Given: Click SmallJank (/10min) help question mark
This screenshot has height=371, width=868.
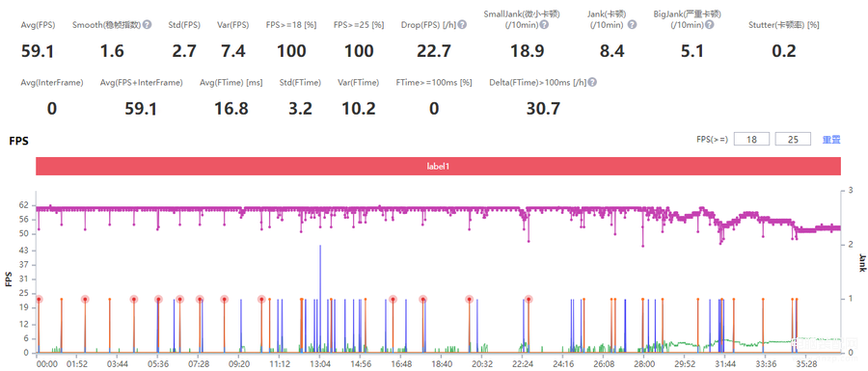Looking at the screenshot, I should [x=545, y=25].
